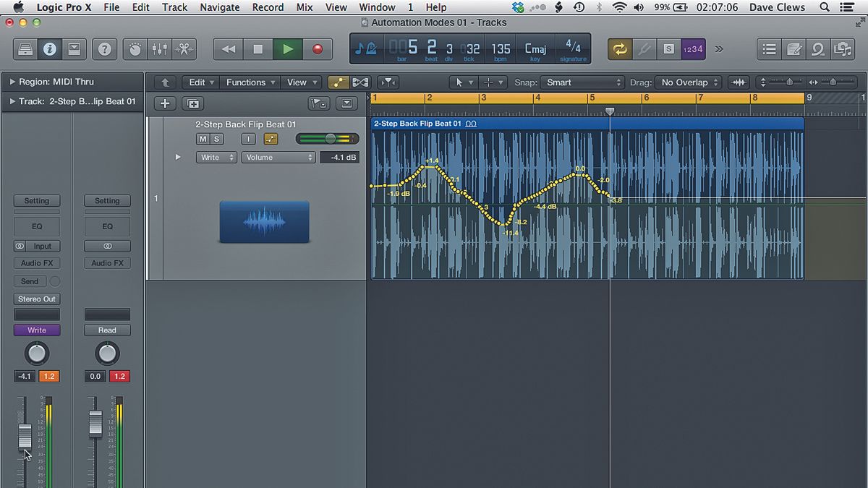Mute the 2-Step Back Flip Beat track
The width and height of the screenshot is (868, 488).
(x=203, y=139)
